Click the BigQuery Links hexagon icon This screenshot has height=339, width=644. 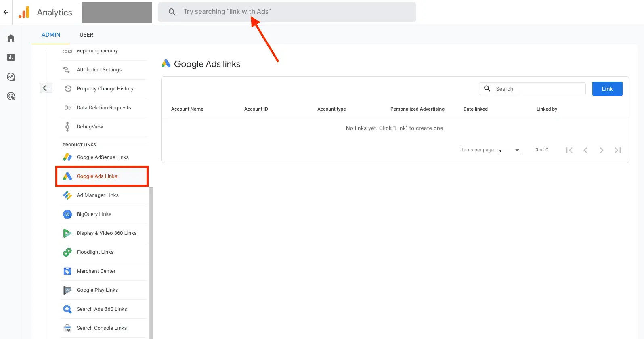click(67, 214)
